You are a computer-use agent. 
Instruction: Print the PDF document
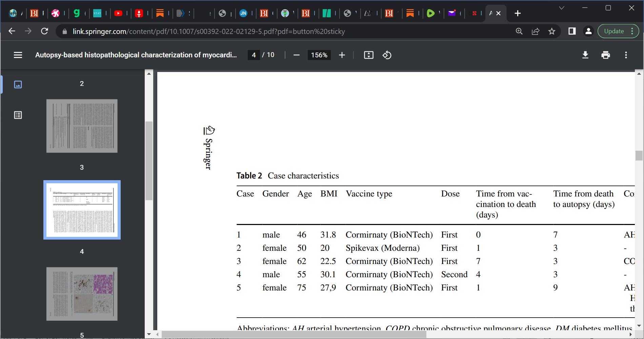point(606,55)
